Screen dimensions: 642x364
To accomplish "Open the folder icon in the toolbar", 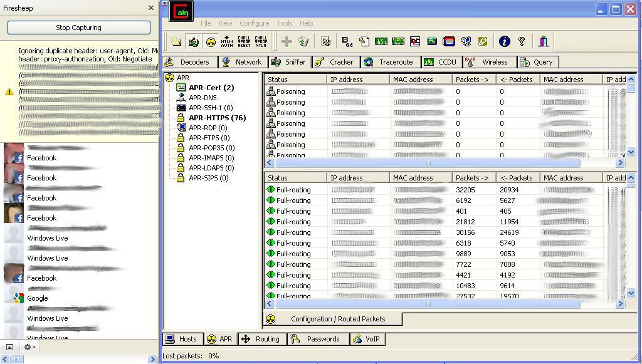I will pos(175,41).
